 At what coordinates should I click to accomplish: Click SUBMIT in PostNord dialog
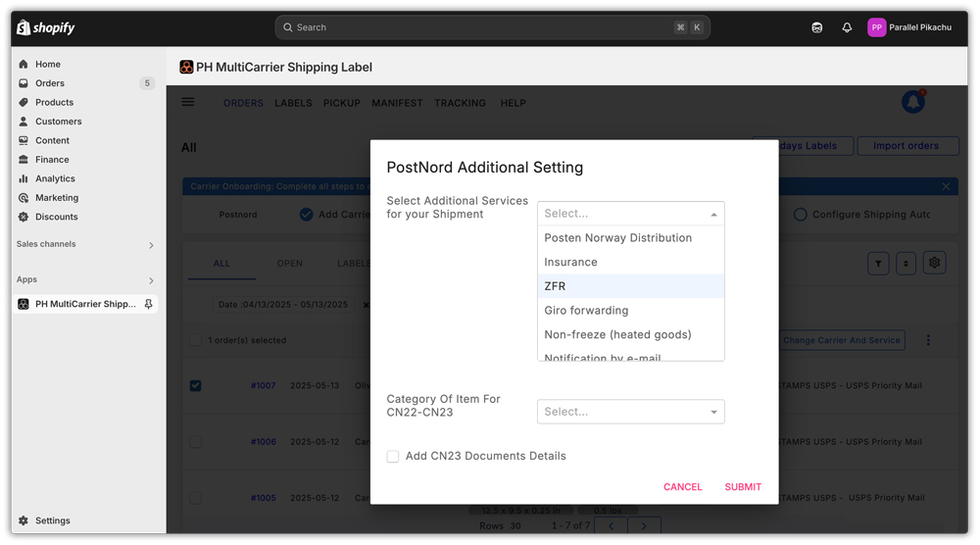[x=743, y=487]
